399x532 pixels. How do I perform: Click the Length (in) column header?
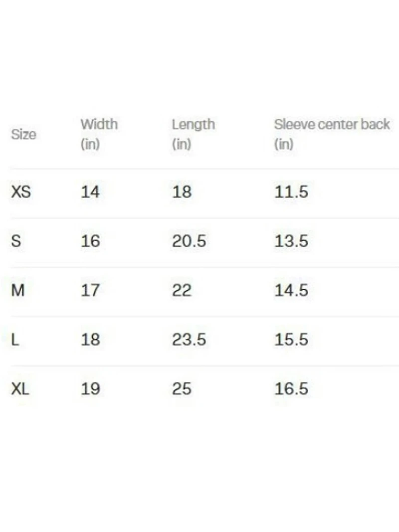tap(193, 134)
